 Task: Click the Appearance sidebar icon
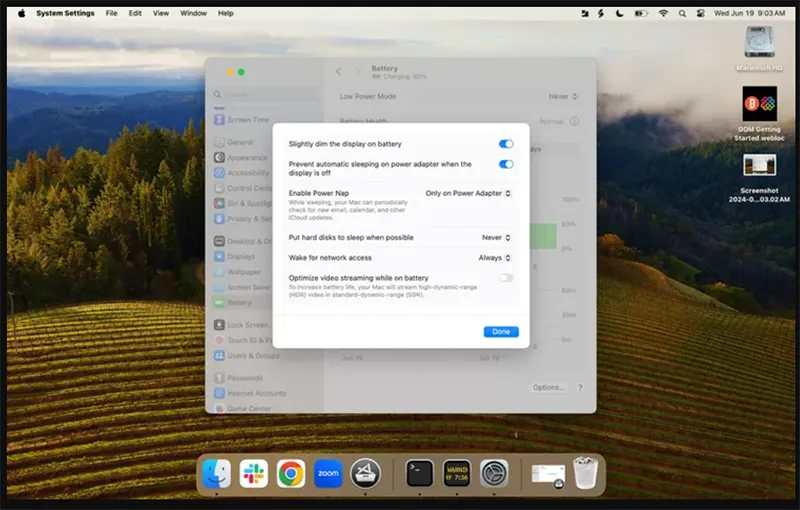(219, 158)
